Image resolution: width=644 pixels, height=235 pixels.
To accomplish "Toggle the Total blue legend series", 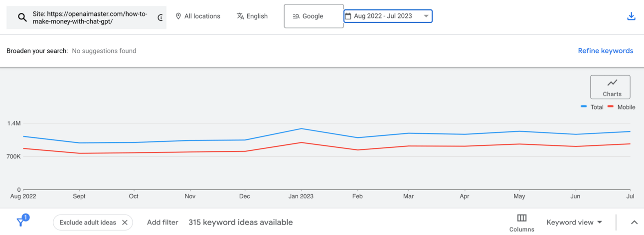I will 592,107.
